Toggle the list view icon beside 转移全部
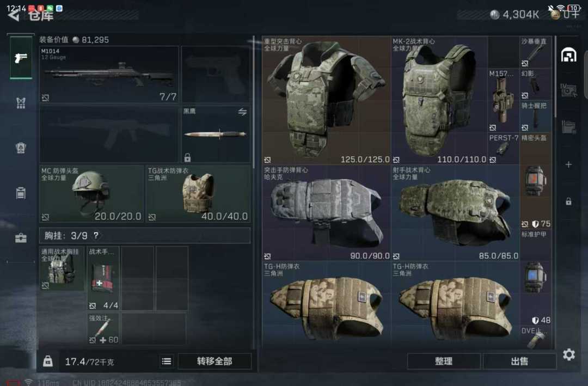Screen dimensions: 588x386 [x=167, y=362]
